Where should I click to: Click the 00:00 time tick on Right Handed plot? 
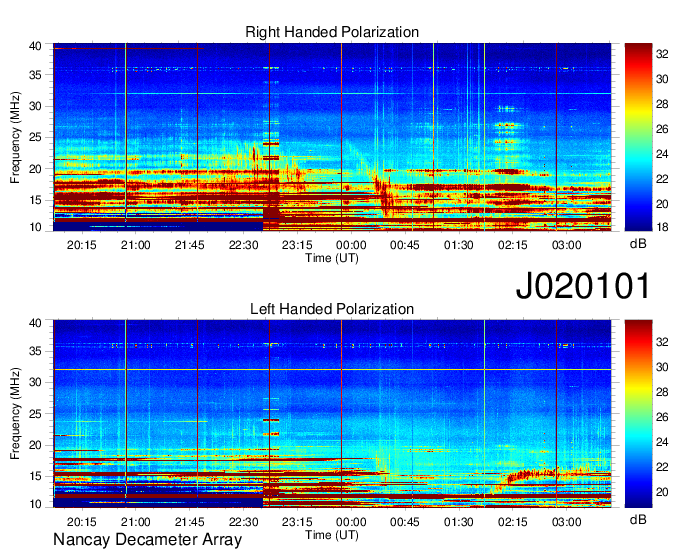(x=351, y=245)
